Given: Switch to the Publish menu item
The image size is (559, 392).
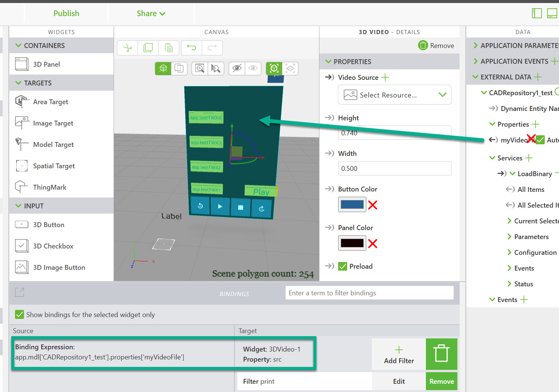Looking at the screenshot, I should tap(66, 13).
